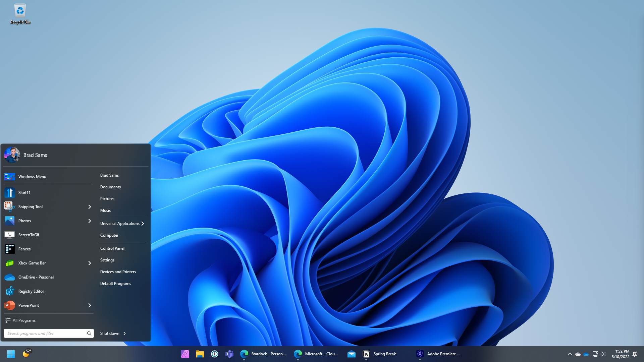Open OneDrive - Personal folder
Screen dimensions: 644x362
(x=36, y=277)
